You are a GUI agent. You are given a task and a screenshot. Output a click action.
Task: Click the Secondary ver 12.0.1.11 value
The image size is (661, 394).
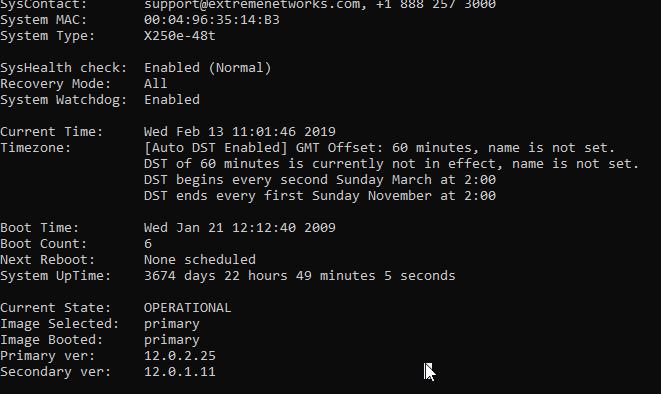click(180, 372)
